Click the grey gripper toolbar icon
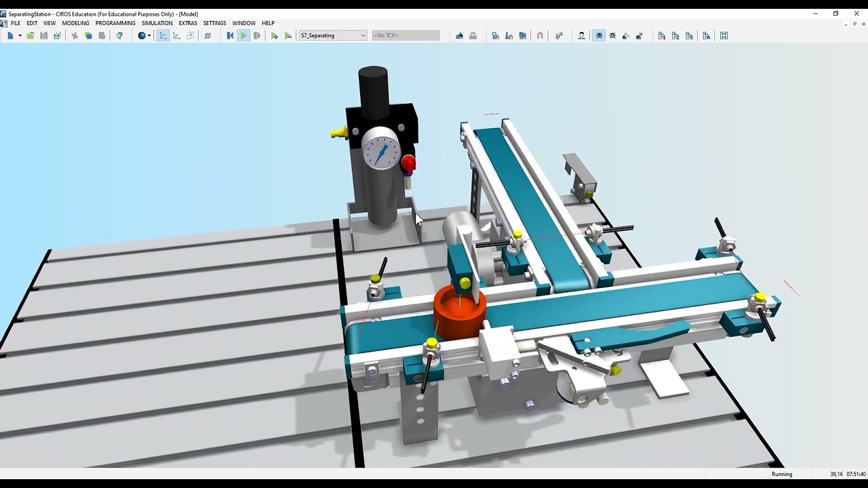The width and height of the screenshot is (868, 488). coord(473,35)
